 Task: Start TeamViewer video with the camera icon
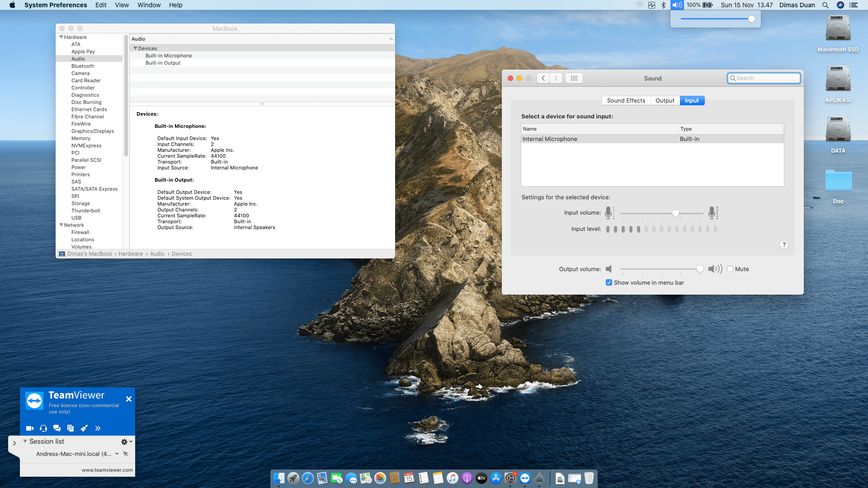30,428
